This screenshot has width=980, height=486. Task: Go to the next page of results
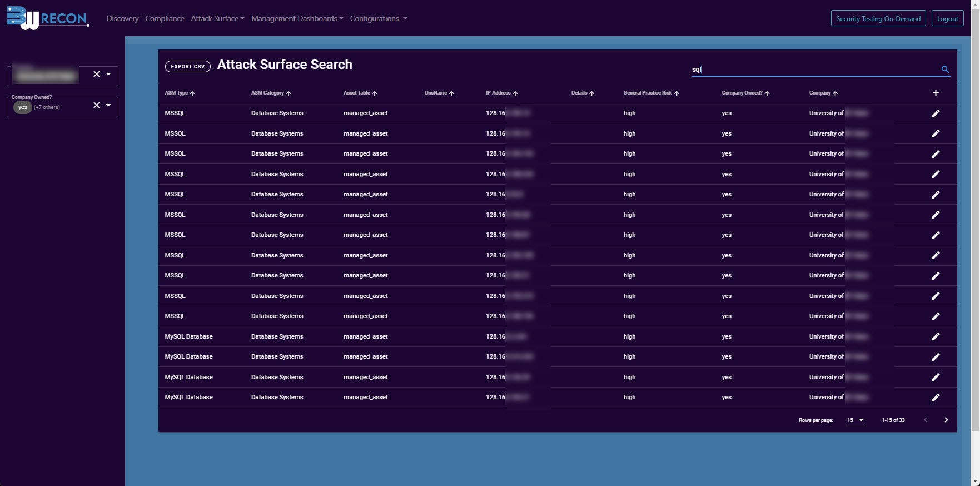click(x=946, y=420)
